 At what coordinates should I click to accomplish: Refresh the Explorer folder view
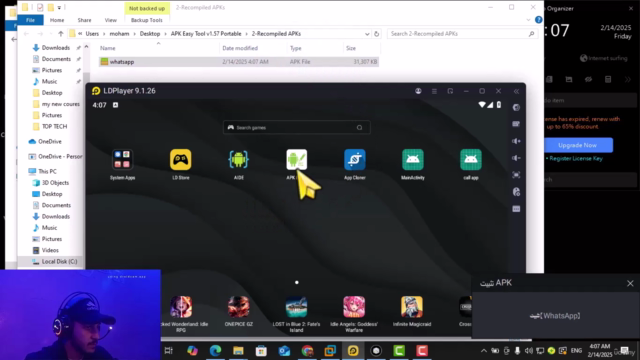376,34
